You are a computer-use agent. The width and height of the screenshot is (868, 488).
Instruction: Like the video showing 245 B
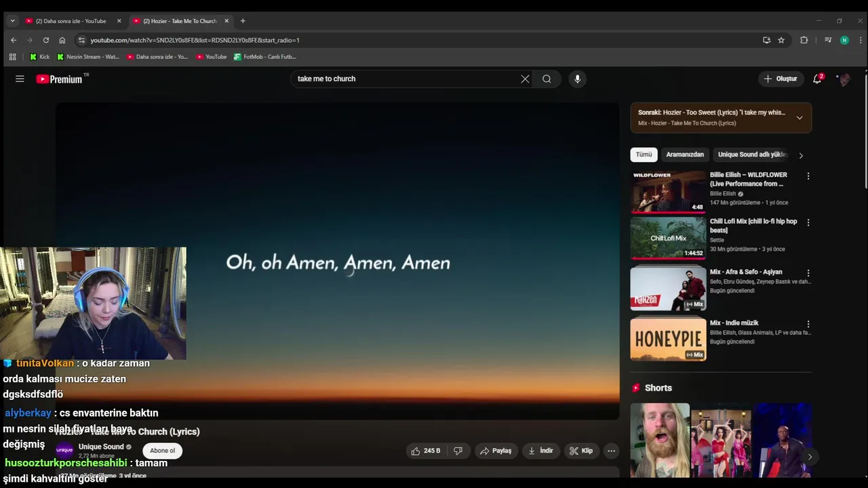(x=426, y=451)
